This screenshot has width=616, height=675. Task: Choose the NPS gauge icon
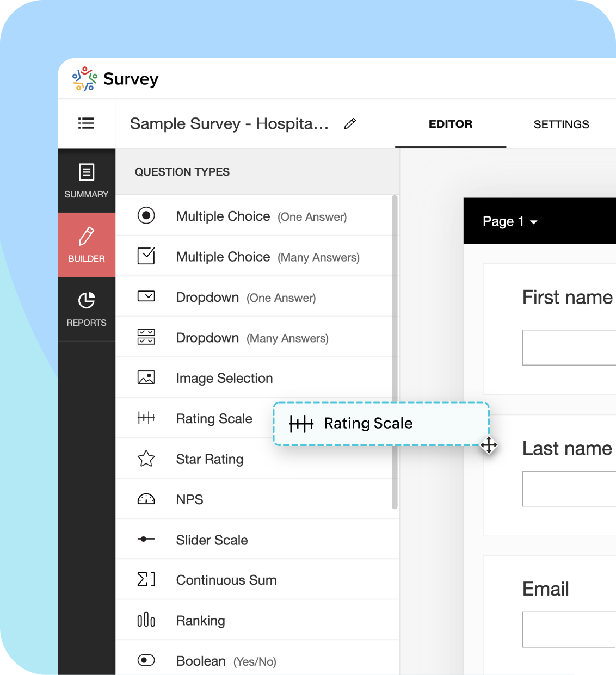point(146,499)
